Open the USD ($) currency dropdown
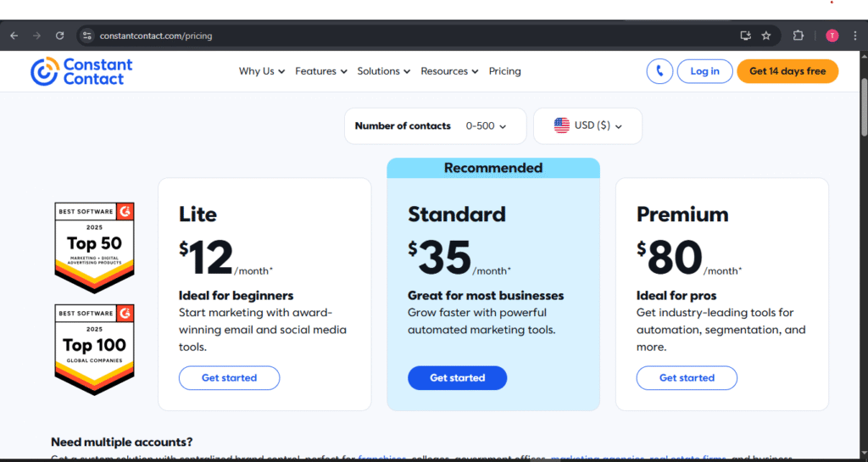Image resolution: width=868 pixels, height=462 pixels. [588, 126]
